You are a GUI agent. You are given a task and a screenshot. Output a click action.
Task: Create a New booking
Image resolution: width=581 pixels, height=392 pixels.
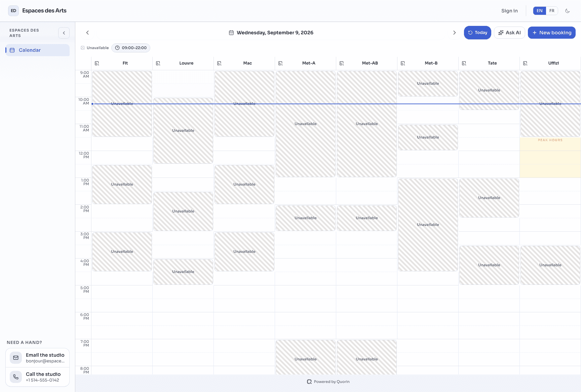point(552,33)
